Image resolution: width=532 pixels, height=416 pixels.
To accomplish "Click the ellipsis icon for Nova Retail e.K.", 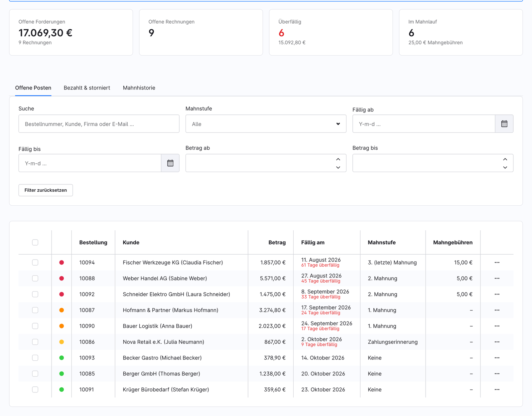I will point(497,342).
